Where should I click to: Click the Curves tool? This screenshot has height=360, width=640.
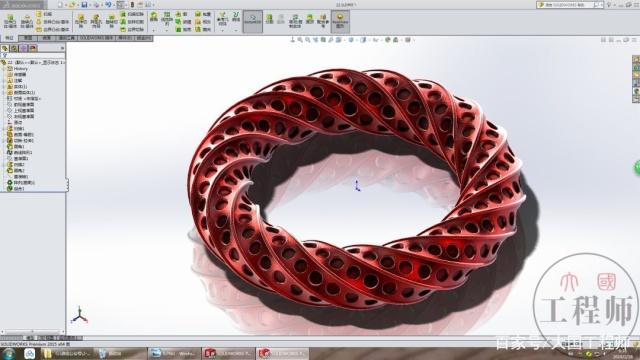coord(236,17)
